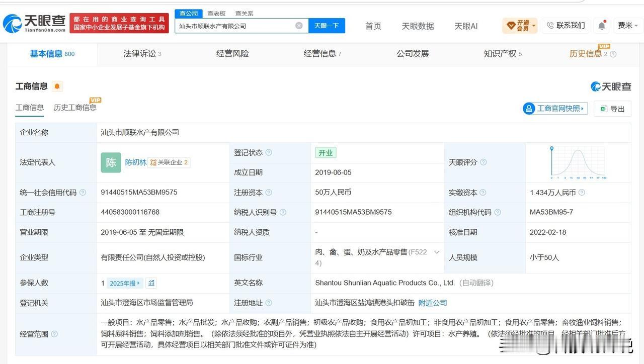Click the 陈 avatar of the legal representative
This screenshot has width=644, height=364.
pos(111,162)
